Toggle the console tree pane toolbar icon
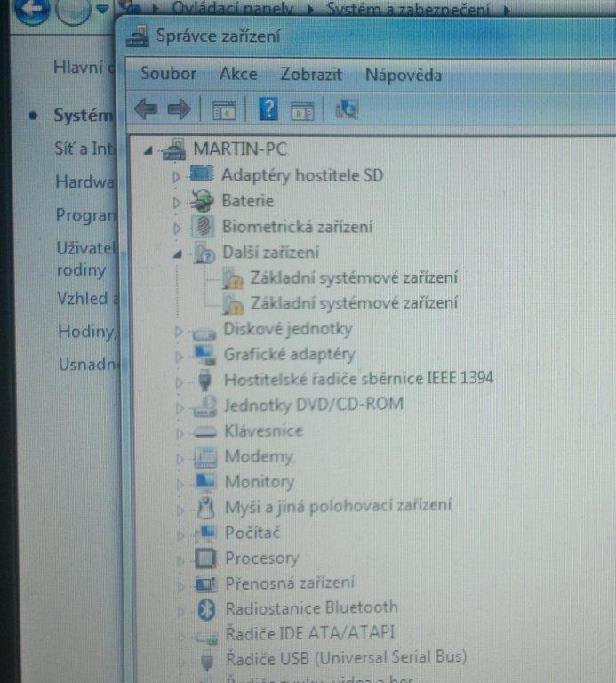This screenshot has width=616, height=683. (224, 109)
